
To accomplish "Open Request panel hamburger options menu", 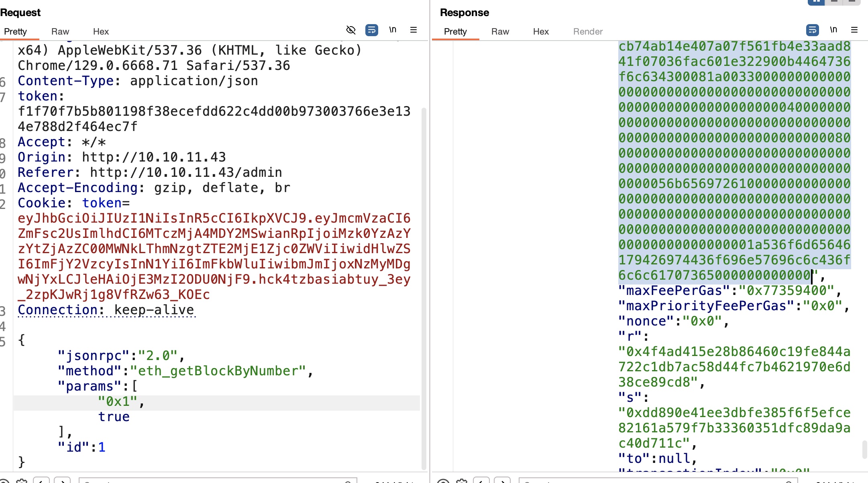I will point(414,30).
